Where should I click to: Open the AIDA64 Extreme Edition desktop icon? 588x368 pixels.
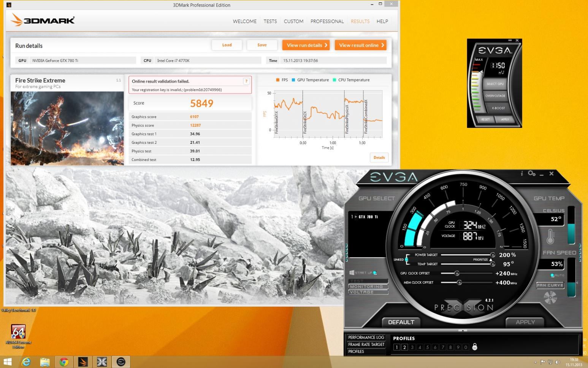(x=18, y=336)
